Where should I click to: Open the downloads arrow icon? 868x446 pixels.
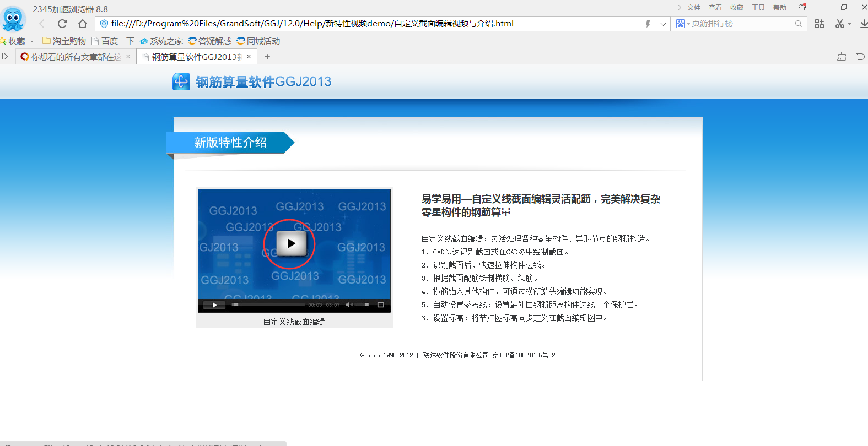864,24
